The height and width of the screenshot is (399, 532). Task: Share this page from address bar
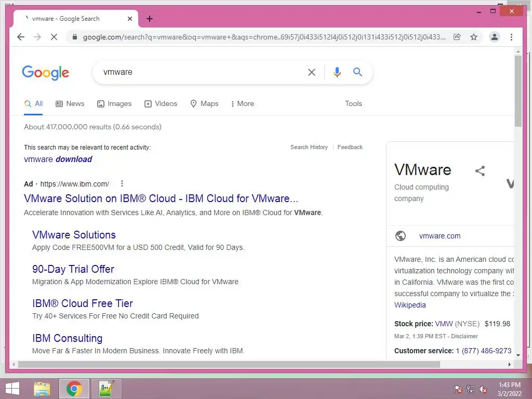tap(457, 37)
